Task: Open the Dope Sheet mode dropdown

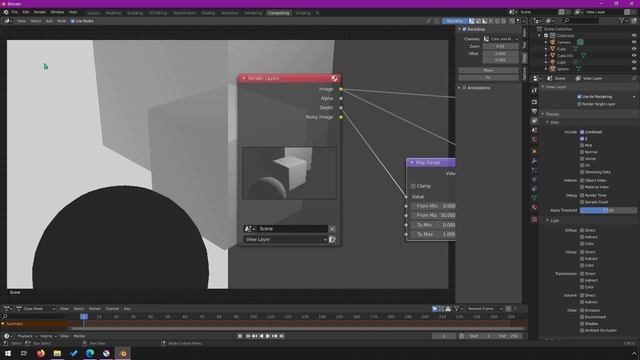Action: point(36,309)
